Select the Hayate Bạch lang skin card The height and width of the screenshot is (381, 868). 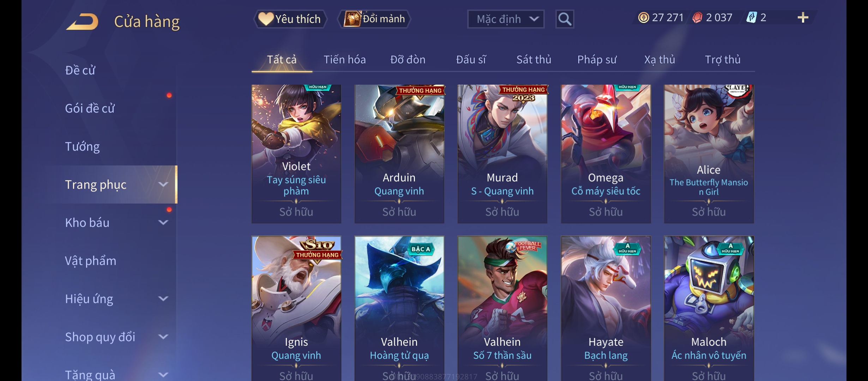pos(606,308)
